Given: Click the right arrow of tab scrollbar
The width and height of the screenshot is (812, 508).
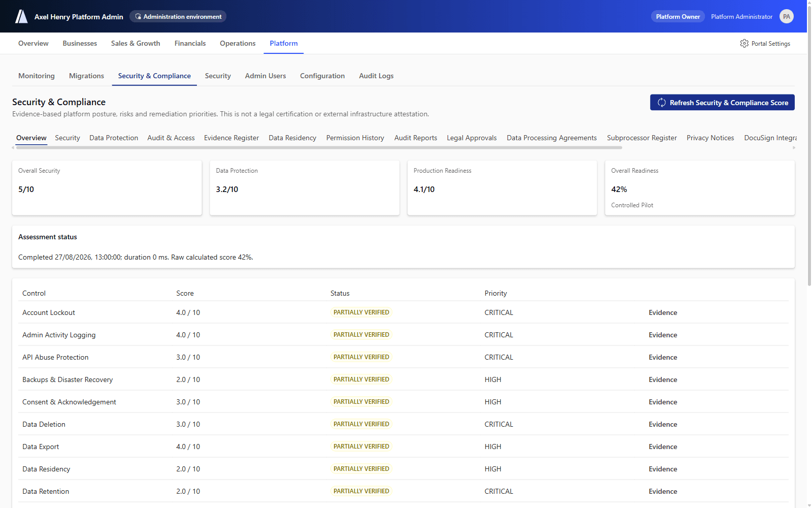Looking at the screenshot, I should tap(794, 148).
